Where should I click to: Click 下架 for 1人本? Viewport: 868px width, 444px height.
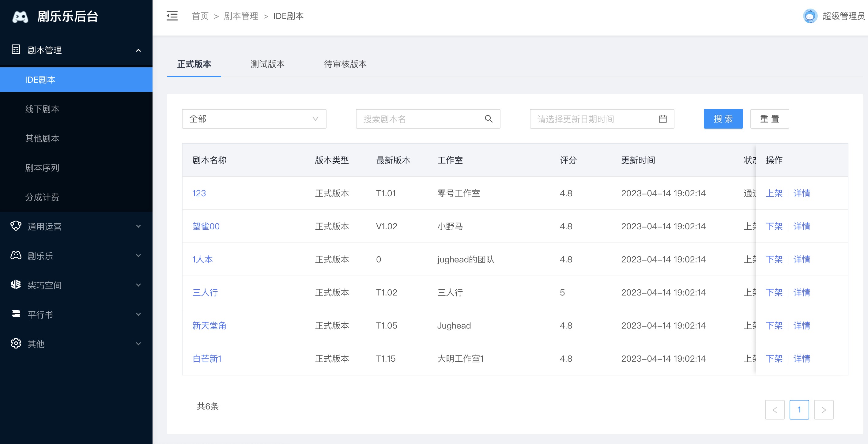[774, 259]
